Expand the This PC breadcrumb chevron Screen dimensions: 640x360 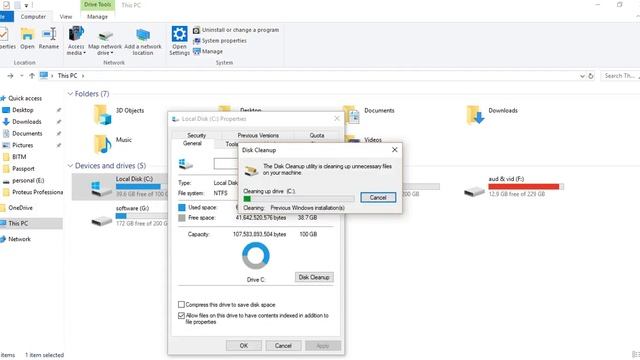[83, 76]
